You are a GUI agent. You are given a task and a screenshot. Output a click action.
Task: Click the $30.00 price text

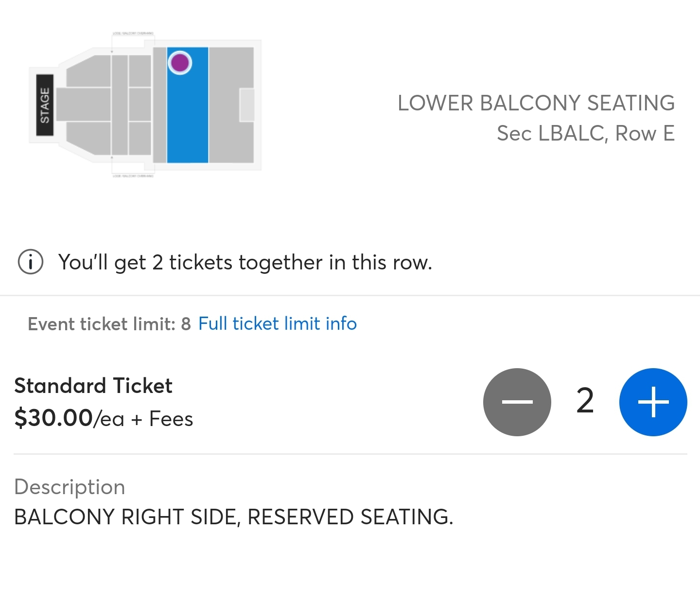coord(53,418)
